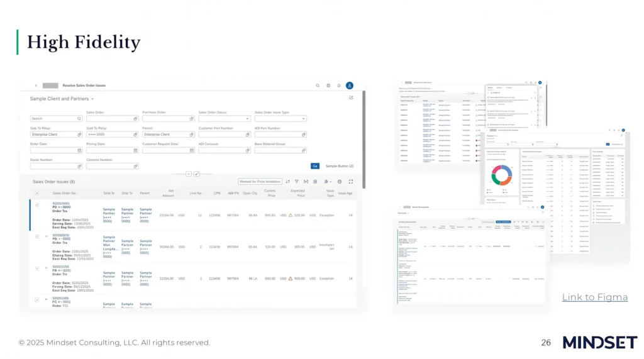Screen dimensions: 644x359
Task: Open value help for Sales Order field
Action: point(135,119)
